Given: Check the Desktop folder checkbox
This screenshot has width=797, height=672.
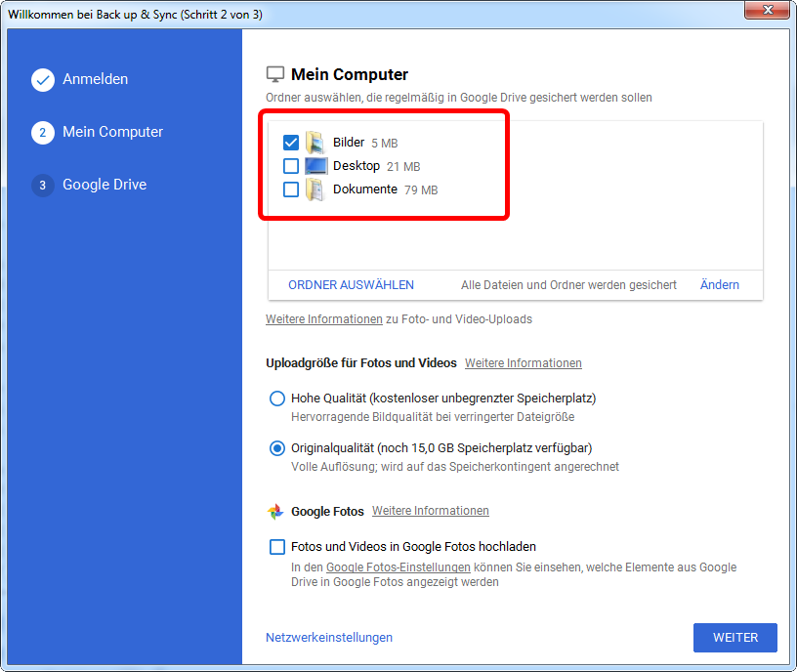Looking at the screenshot, I should coord(291,166).
